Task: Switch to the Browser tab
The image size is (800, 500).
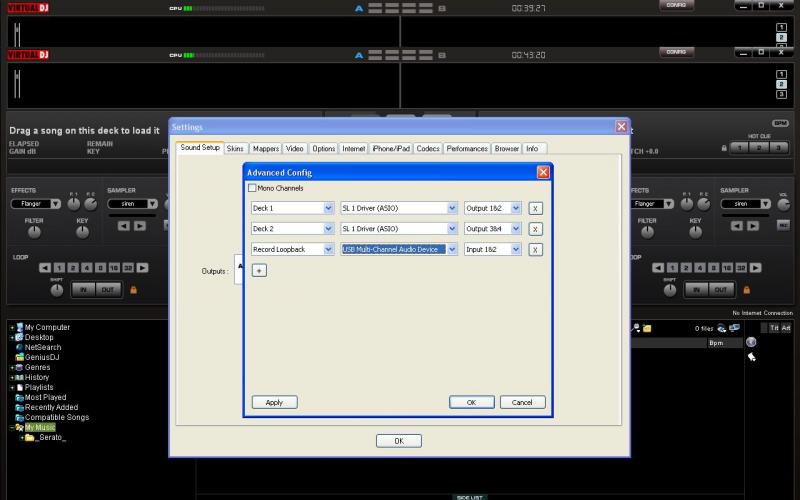Action: pyautogui.click(x=507, y=148)
